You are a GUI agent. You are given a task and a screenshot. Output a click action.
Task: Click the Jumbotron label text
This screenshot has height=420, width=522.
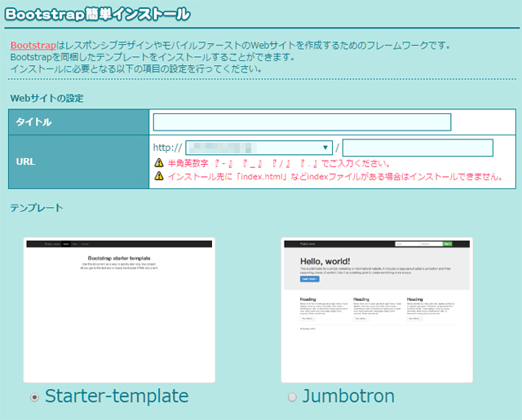(x=348, y=396)
